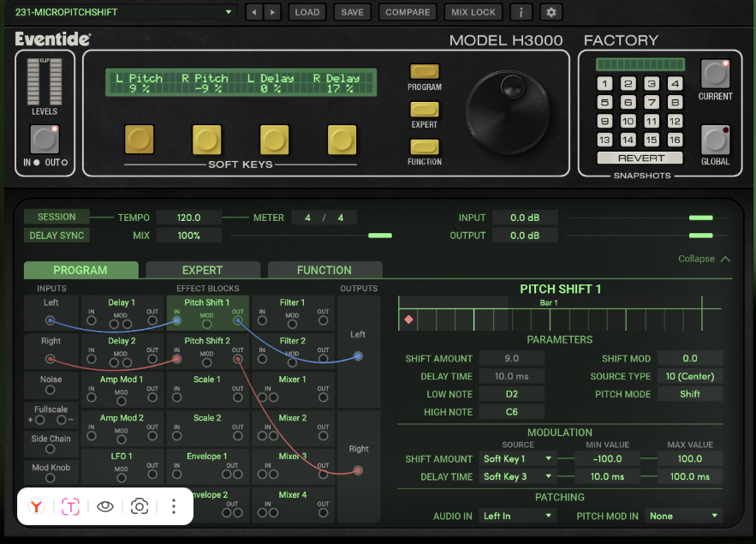Select snapshot 7
Image resolution: width=756 pixels, height=544 pixels.
652,102
